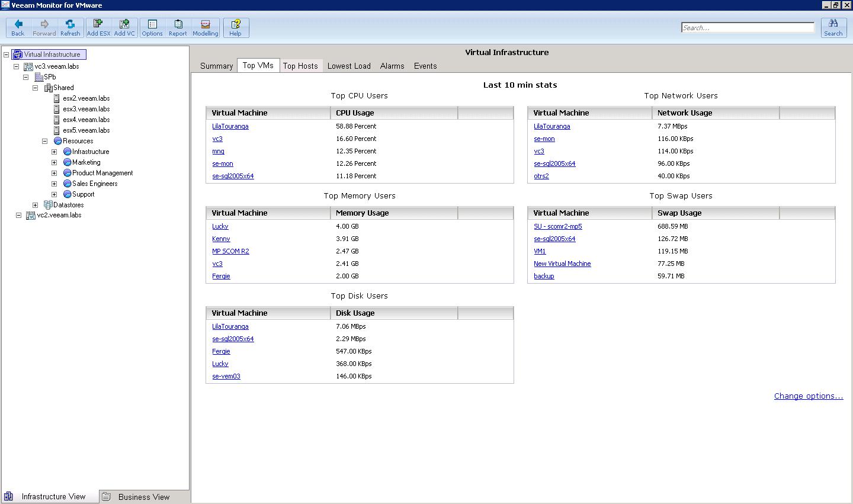Collapse the Shared cluster node
The width and height of the screenshot is (853, 504).
click(36, 88)
